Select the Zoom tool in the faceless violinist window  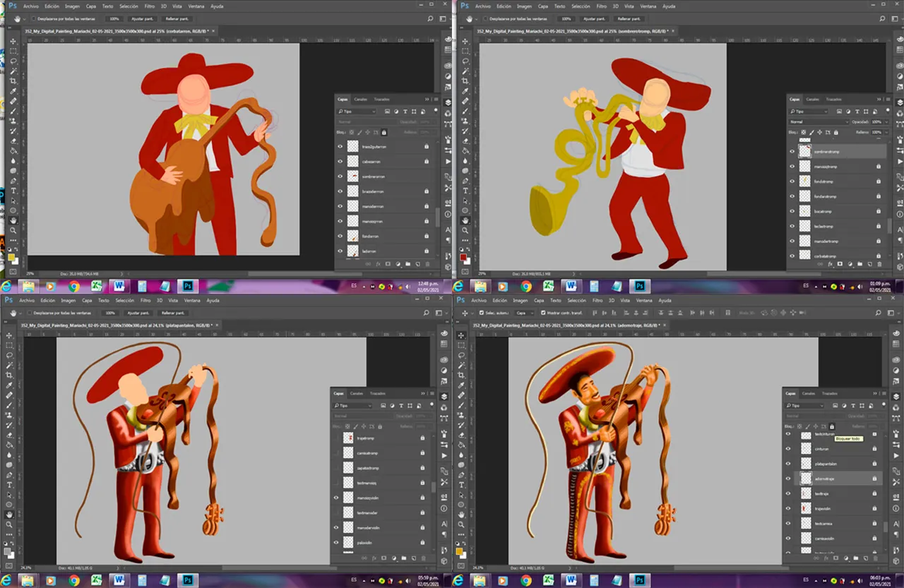(10, 524)
